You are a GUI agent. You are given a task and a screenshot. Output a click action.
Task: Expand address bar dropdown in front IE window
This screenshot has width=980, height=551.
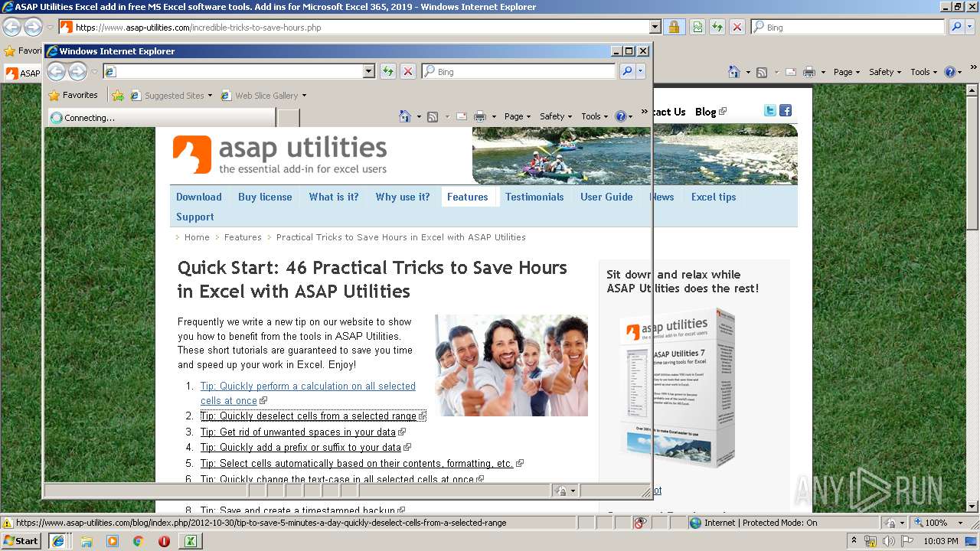pyautogui.click(x=368, y=71)
